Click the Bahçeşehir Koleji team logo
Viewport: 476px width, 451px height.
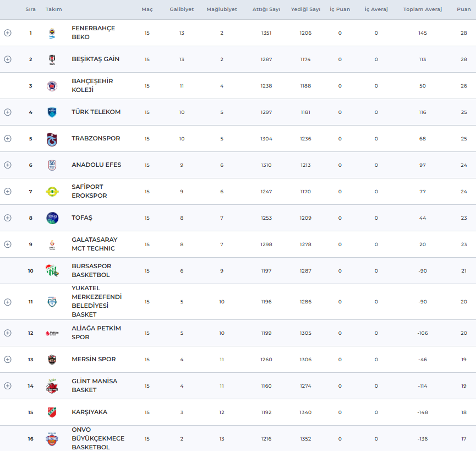pos(52,86)
